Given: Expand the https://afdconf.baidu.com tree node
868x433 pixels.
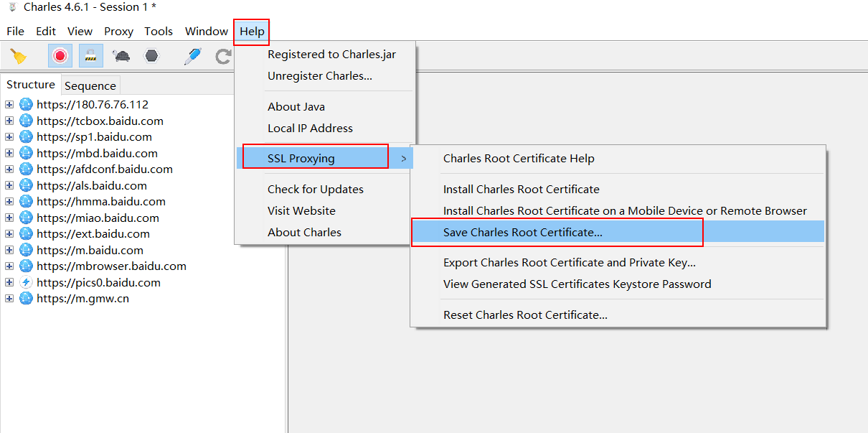Looking at the screenshot, I should click(x=9, y=169).
